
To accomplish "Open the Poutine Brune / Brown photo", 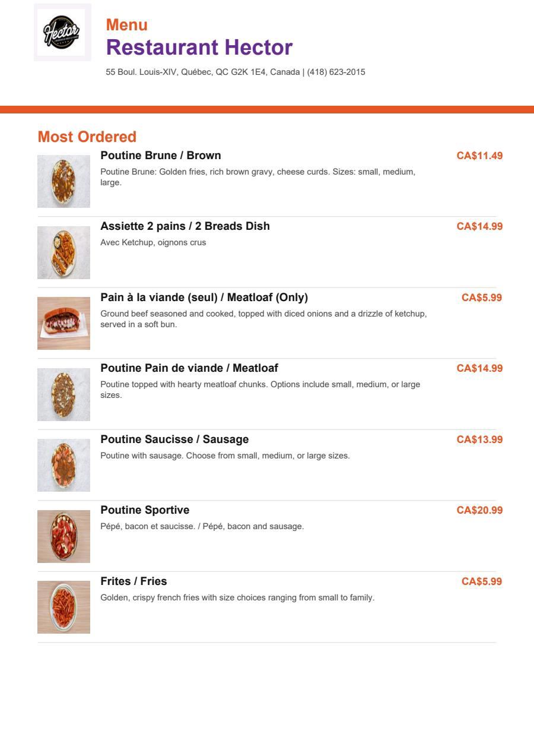I will coord(63,182).
